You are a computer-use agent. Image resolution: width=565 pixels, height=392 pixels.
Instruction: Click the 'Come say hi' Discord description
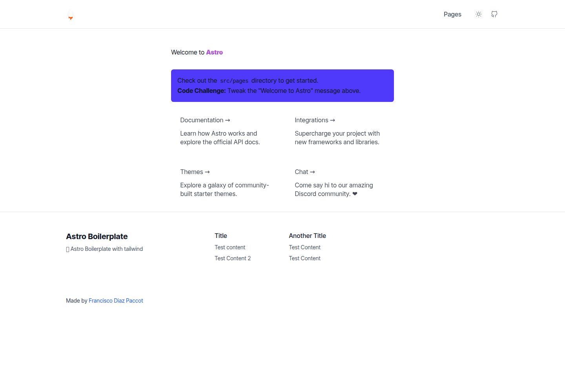334,189
